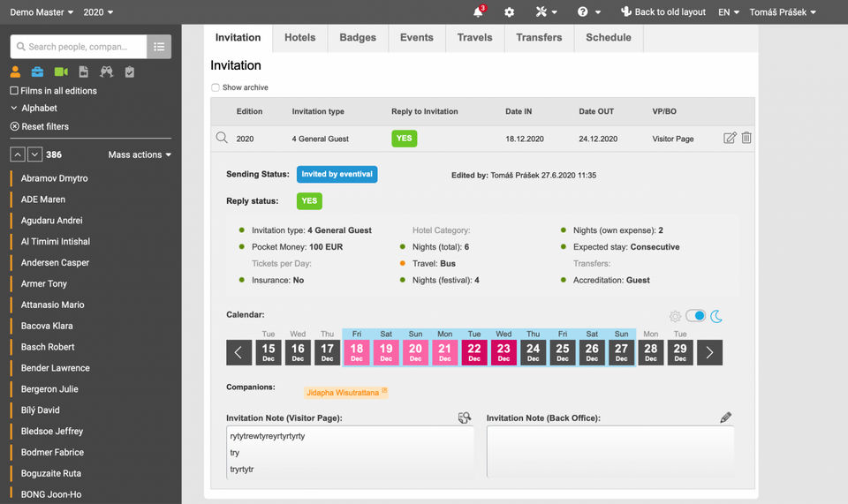This screenshot has height=504, width=848.
Task: Select the blue briefcase companies icon
Action: pyautogui.click(x=37, y=71)
